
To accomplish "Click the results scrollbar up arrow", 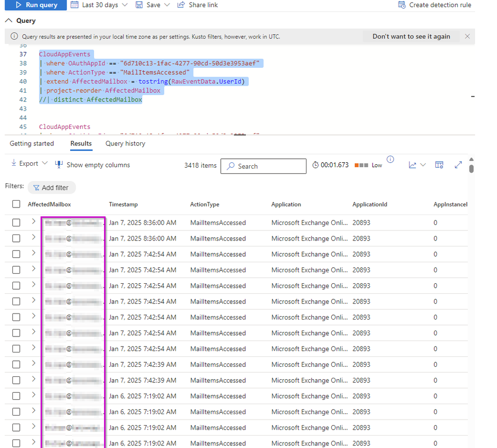I will pos(471,159).
